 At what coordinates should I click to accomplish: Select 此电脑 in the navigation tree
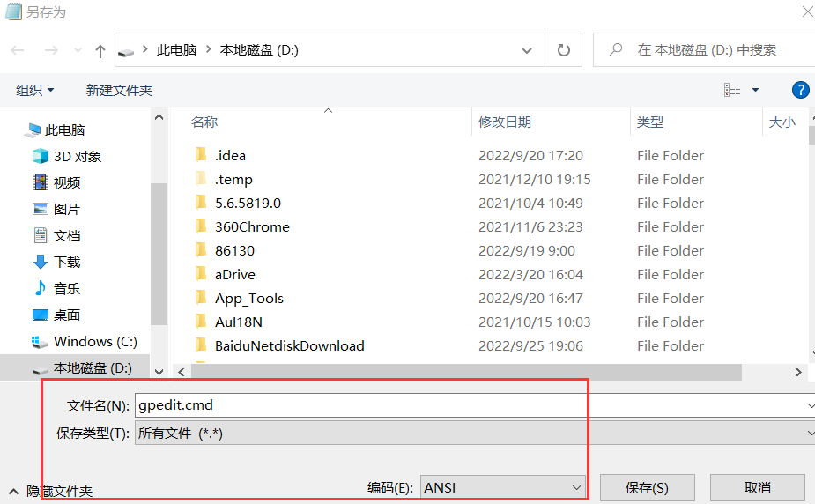tap(64, 130)
